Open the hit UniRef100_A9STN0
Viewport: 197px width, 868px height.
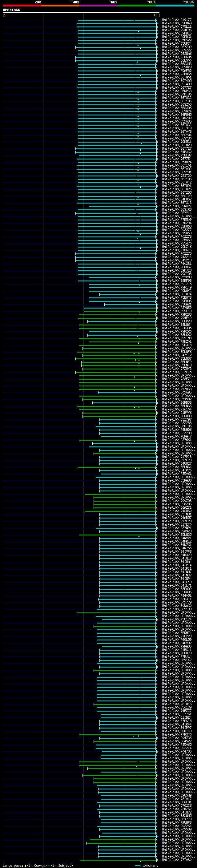click(176, 338)
